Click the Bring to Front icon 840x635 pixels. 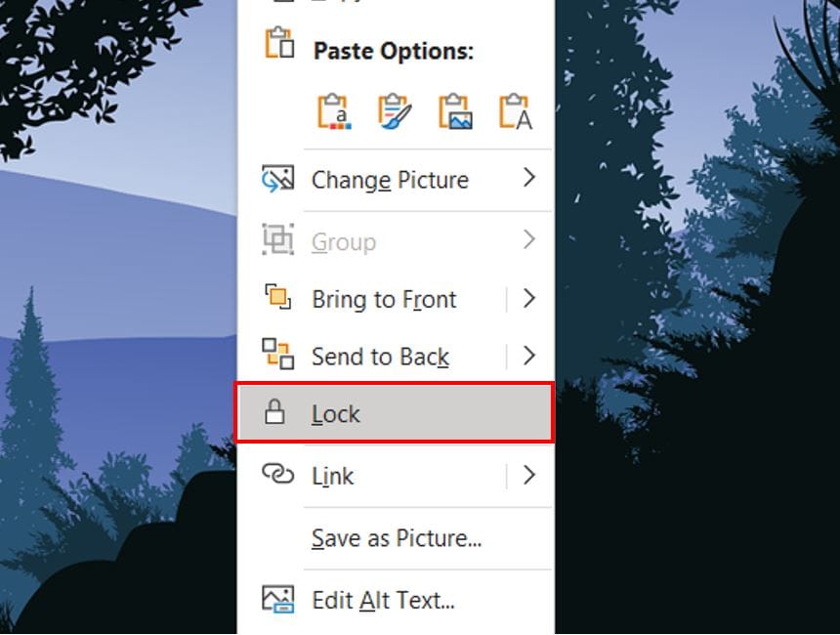(277, 298)
